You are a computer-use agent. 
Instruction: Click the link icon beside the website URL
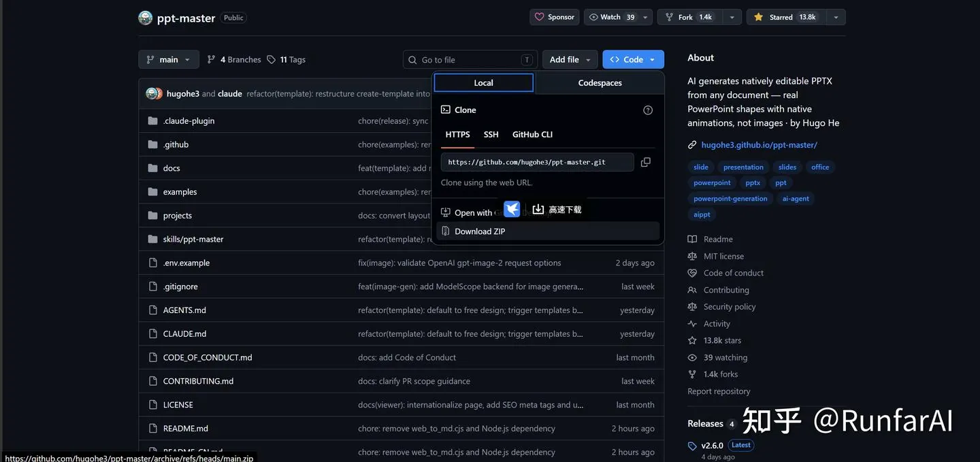(x=692, y=145)
